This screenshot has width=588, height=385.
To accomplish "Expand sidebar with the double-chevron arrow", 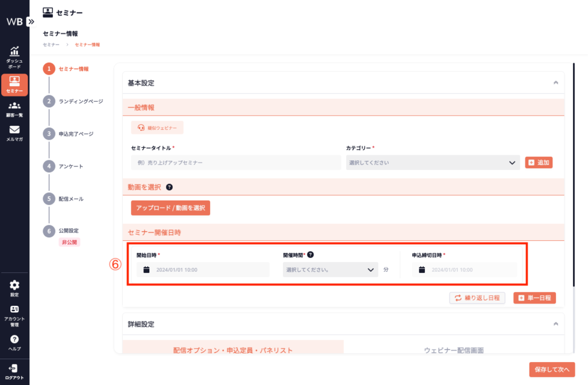I will pos(31,21).
